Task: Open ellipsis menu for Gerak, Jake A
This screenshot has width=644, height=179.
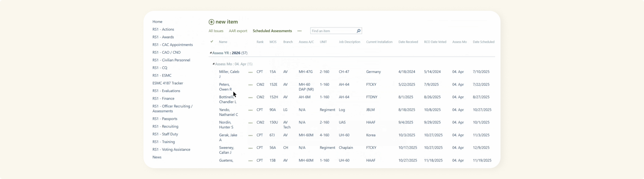Action: [250, 135]
